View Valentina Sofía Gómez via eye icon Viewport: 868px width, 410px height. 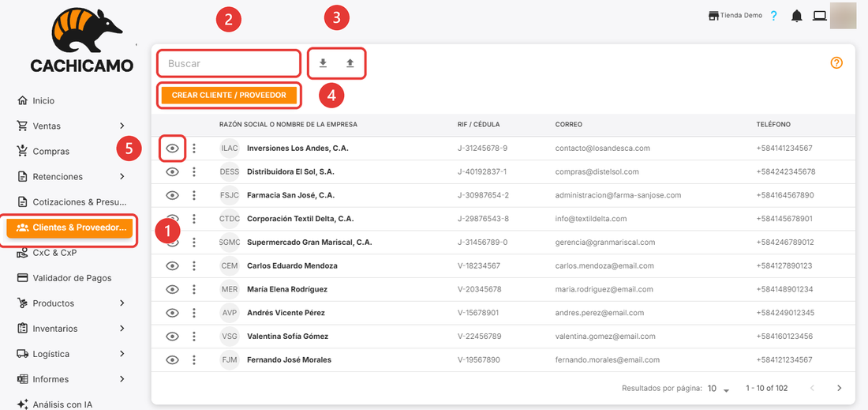pyautogui.click(x=173, y=337)
